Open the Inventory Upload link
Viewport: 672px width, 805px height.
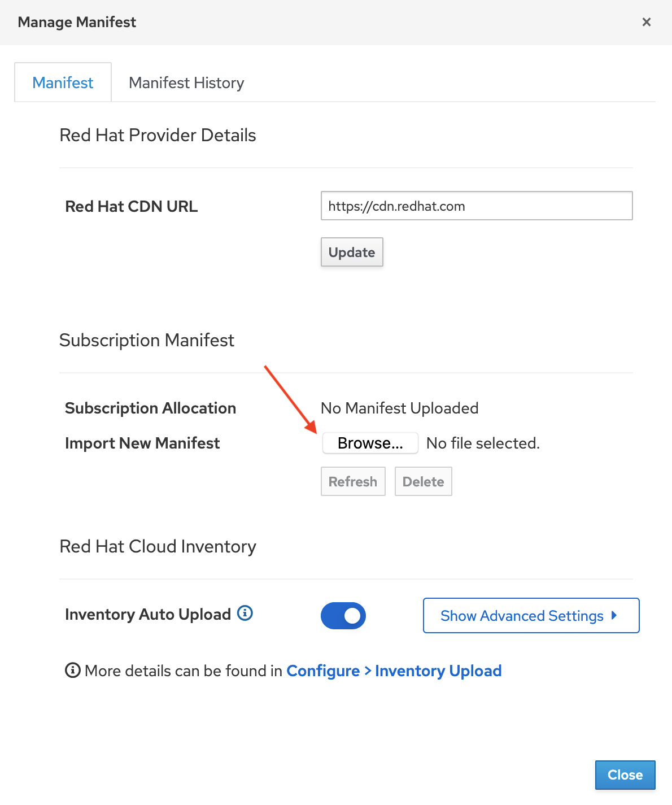pos(438,671)
